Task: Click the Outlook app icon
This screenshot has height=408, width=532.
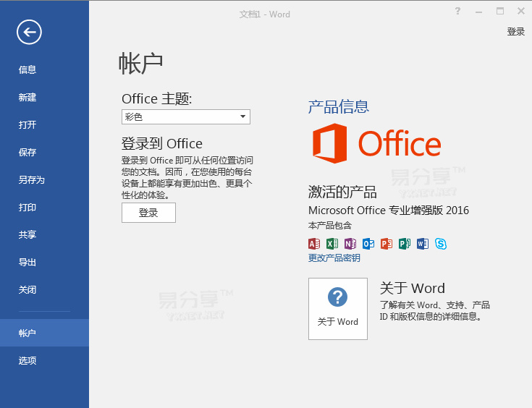Action: tap(368, 244)
